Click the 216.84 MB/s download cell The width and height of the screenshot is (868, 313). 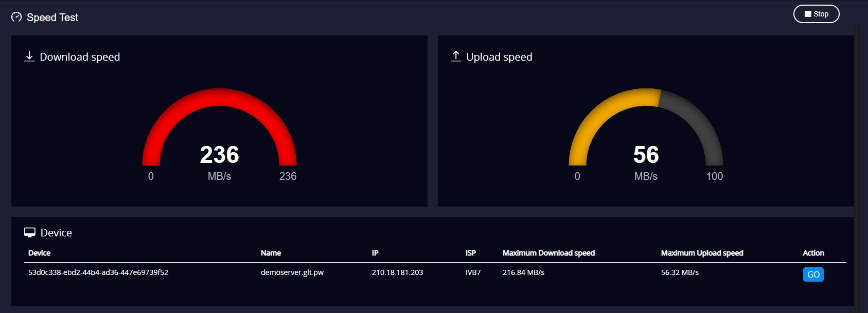pyautogui.click(x=523, y=272)
